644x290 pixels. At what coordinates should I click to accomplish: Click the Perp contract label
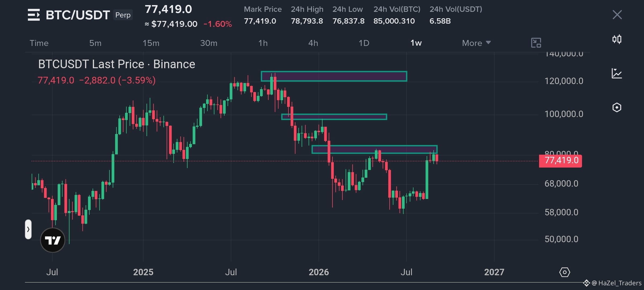coord(123,15)
